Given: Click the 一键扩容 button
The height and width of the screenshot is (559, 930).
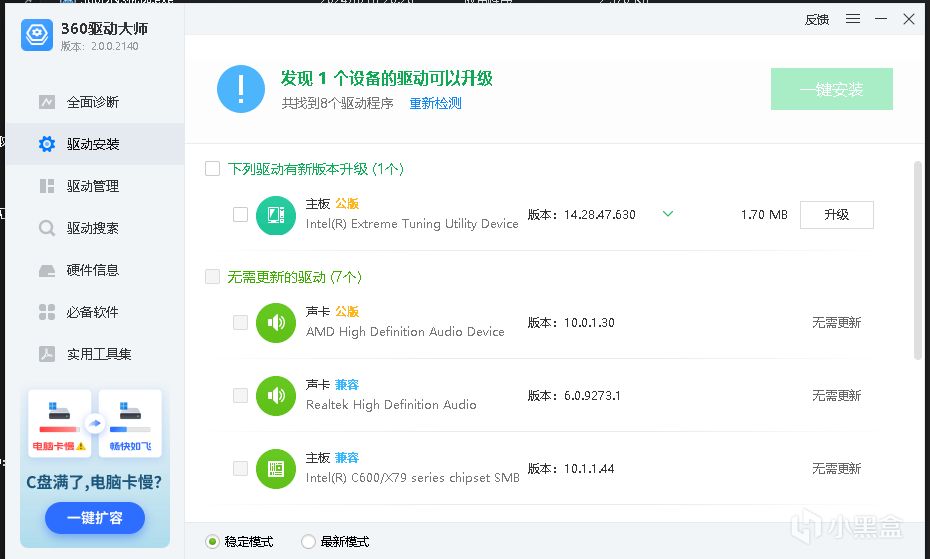Looking at the screenshot, I should click(x=95, y=518).
